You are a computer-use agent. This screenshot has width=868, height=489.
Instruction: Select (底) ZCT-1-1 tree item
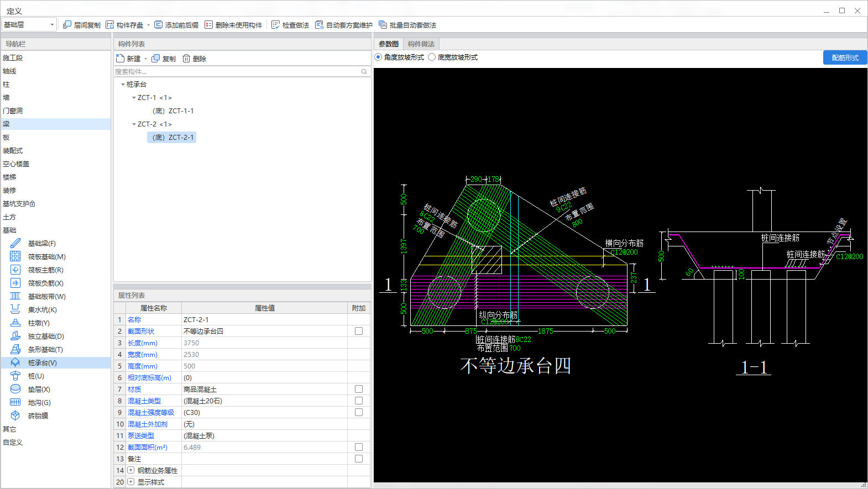(x=173, y=111)
